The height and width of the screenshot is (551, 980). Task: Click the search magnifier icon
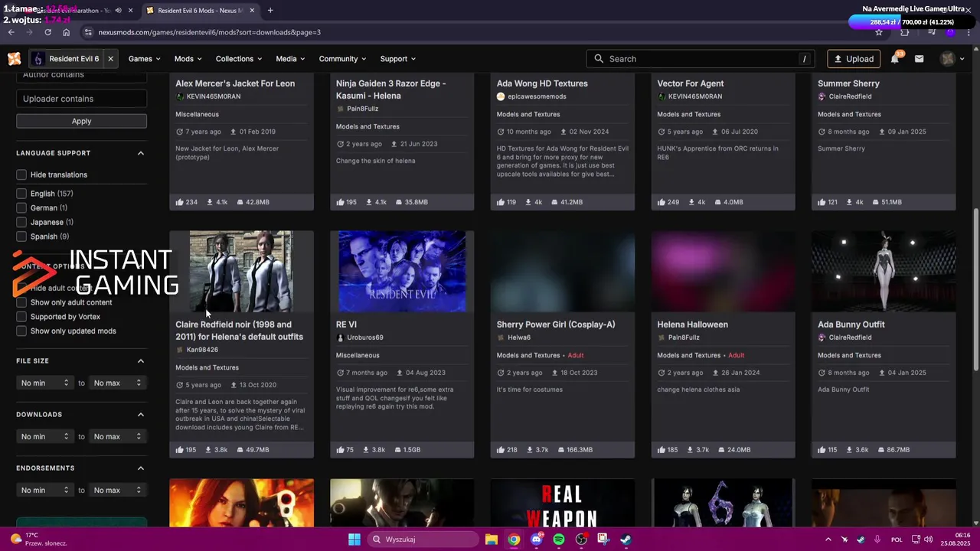599,59
